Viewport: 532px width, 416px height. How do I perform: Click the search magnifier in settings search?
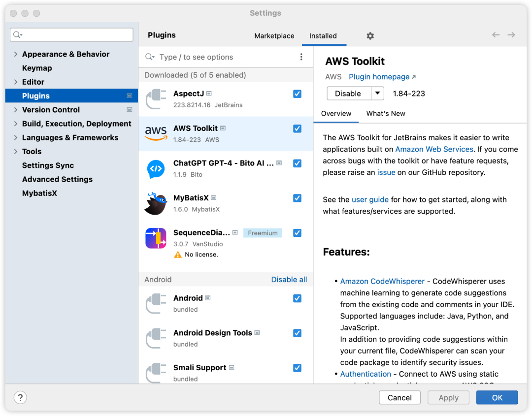[18, 35]
